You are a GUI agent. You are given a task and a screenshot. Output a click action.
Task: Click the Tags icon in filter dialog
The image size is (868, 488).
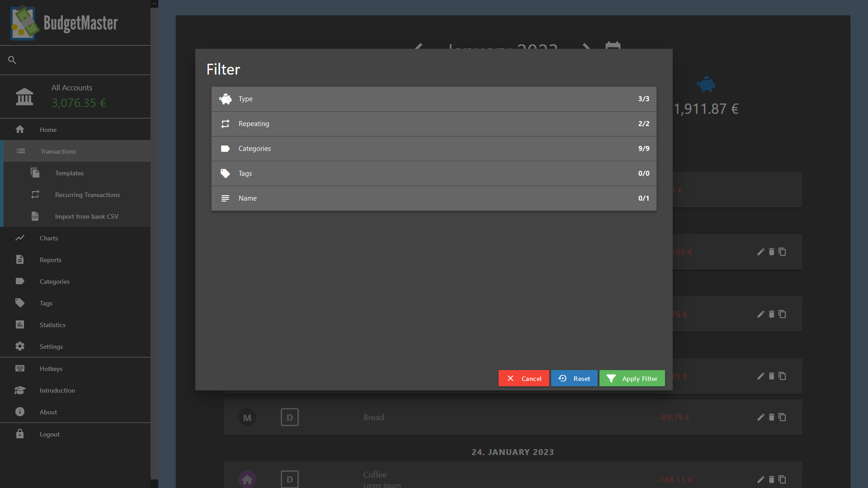click(225, 174)
